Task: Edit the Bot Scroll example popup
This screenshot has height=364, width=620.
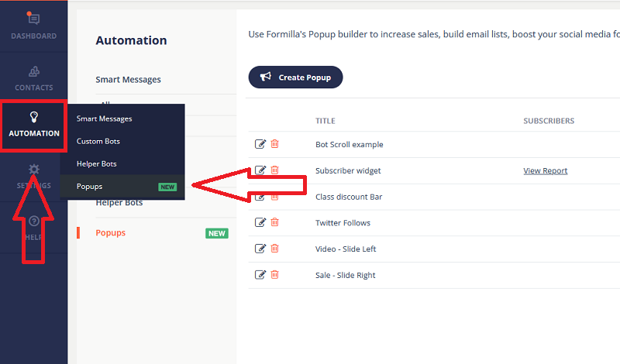Action: 260,144
